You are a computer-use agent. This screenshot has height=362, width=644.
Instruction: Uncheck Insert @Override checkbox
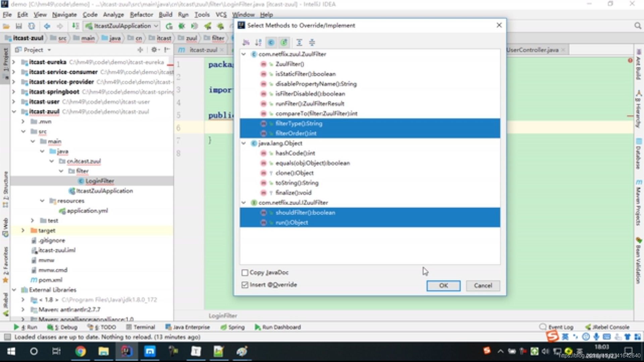[x=245, y=285]
